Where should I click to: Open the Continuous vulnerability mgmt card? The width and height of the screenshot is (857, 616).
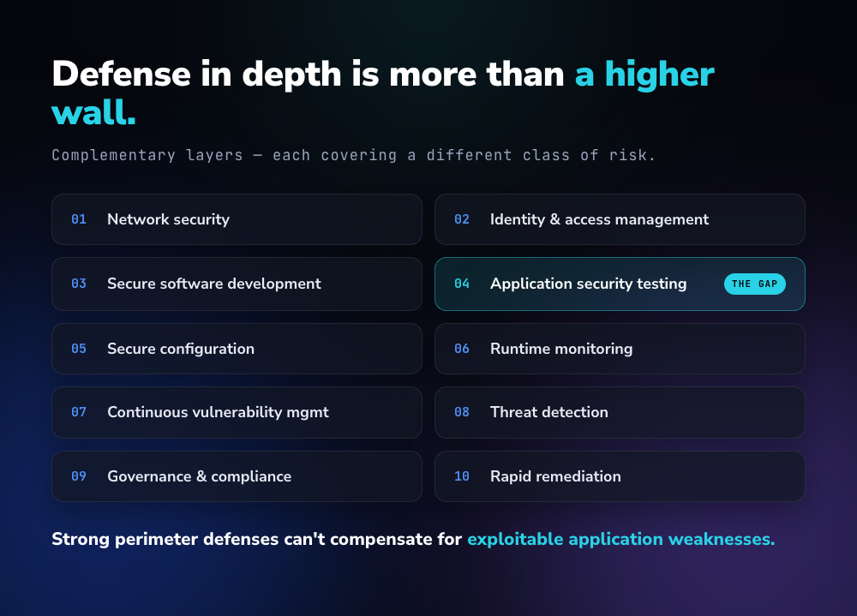pyautogui.click(x=237, y=412)
